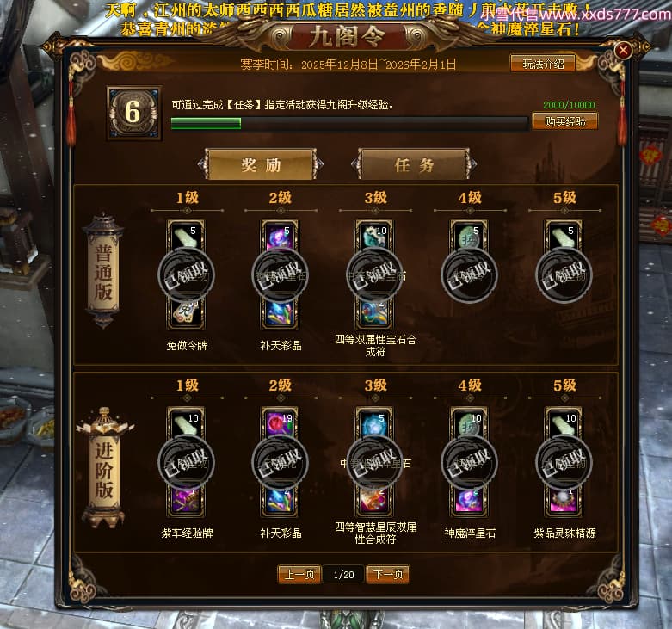Click 四等双属性宝石合成符 reward icon
Image resolution: width=672 pixels, height=629 pixels.
pos(375,314)
